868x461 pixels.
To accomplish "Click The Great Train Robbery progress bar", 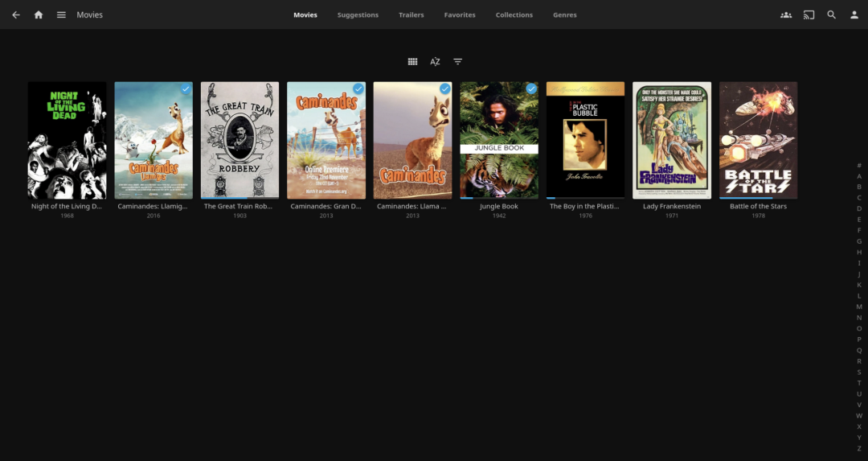I will point(240,198).
